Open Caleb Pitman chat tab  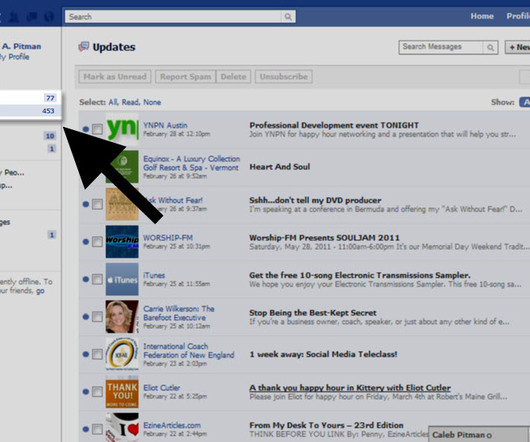coord(479,435)
